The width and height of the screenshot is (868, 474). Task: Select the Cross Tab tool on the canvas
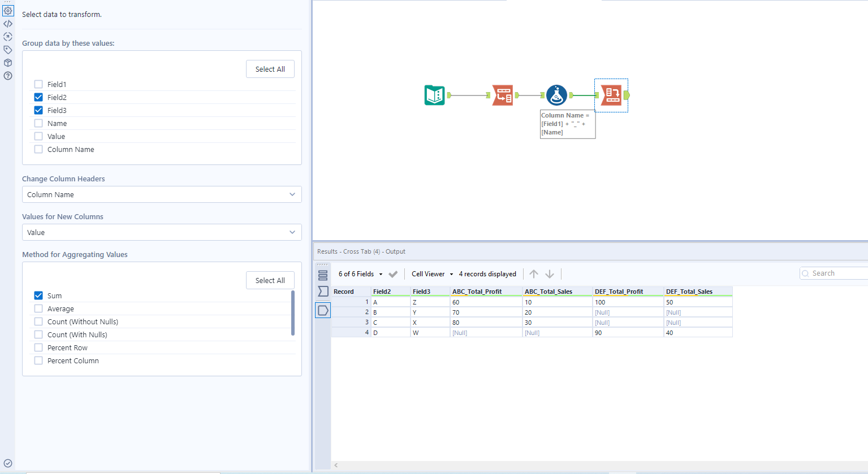coord(611,95)
